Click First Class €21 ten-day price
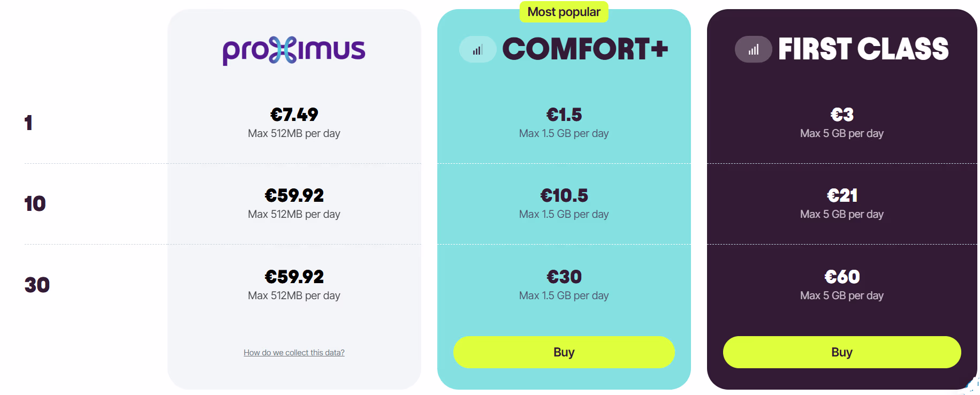The width and height of the screenshot is (980, 395). (841, 195)
